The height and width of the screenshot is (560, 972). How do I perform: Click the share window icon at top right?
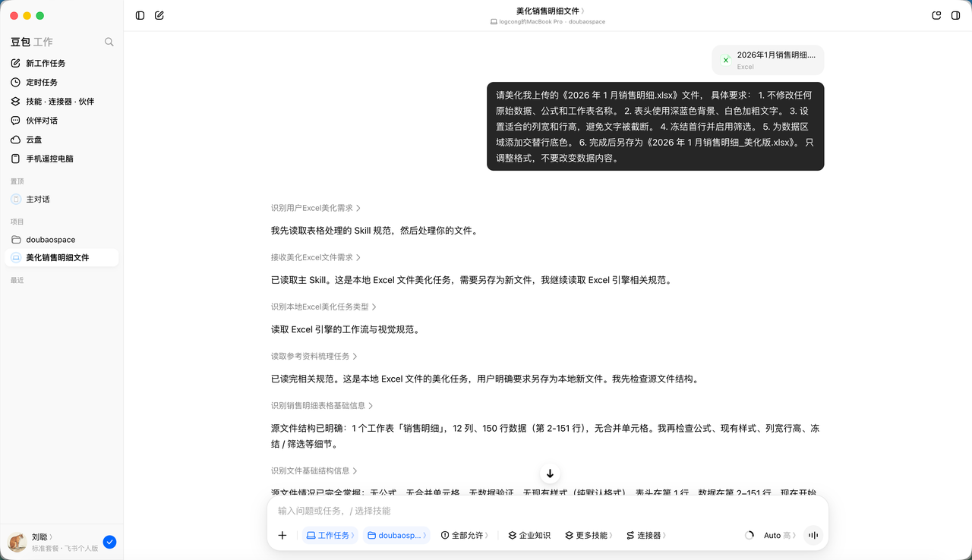click(936, 15)
